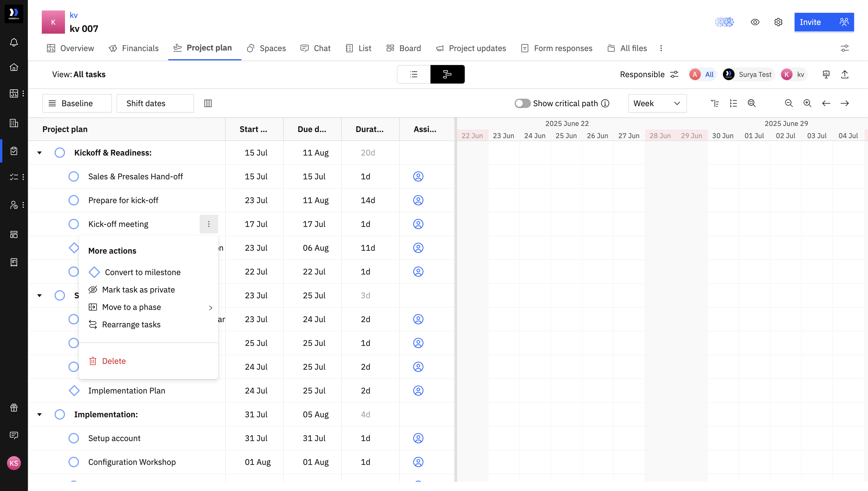Collapse the Kickoff & Readiness phase
868x491 pixels.
[39, 153]
